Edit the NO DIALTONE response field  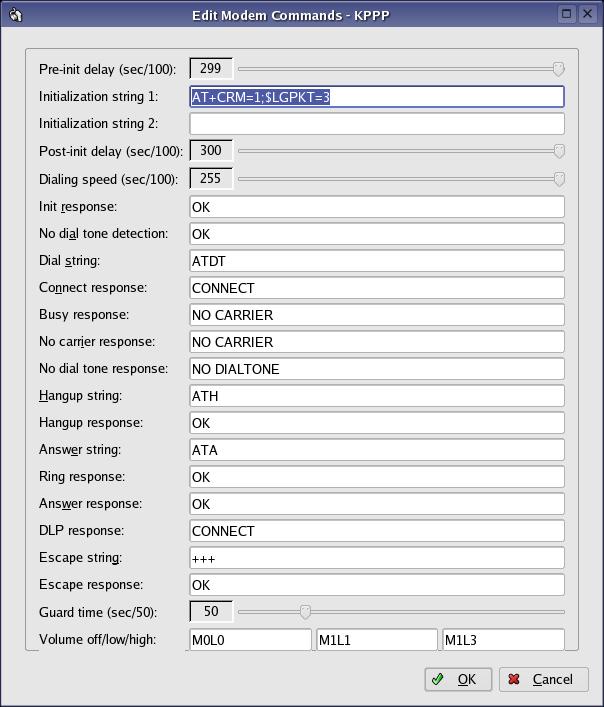(x=377, y=369)
